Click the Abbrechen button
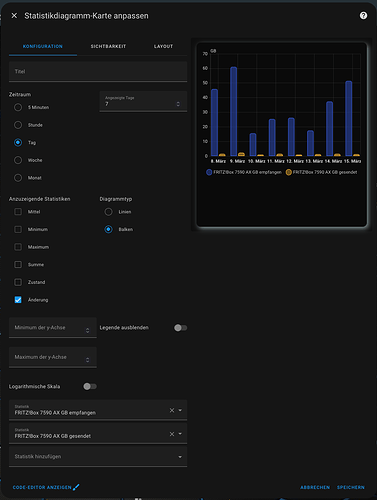 [x=315, y=487]
